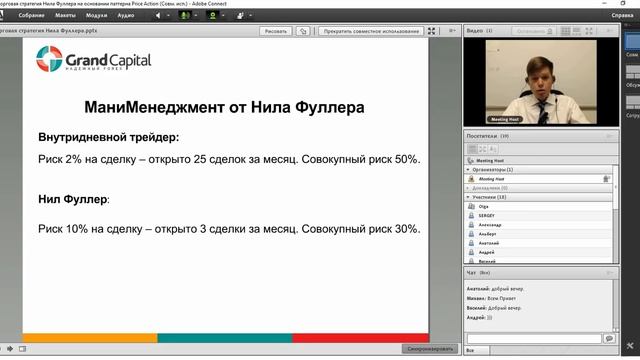Open the status options dropdown arrow

pos(250,16)
